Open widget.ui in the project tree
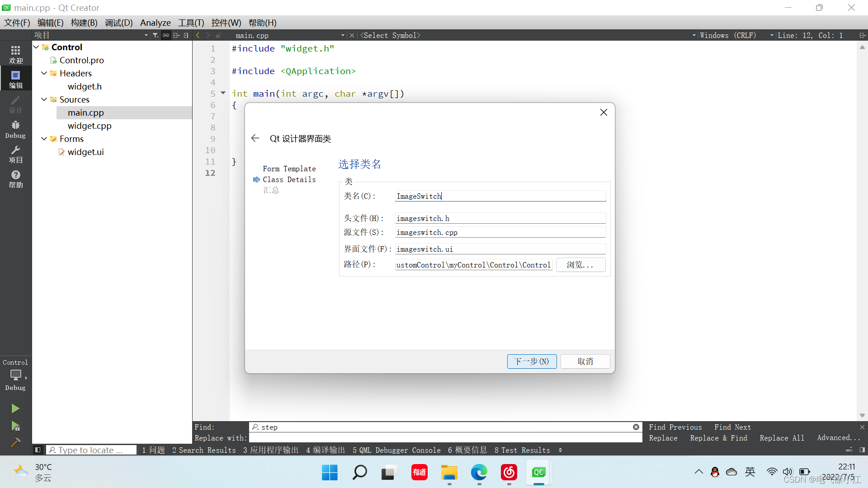Image resolution: width=868 pixels, height=488 pixels. (85, 152)
